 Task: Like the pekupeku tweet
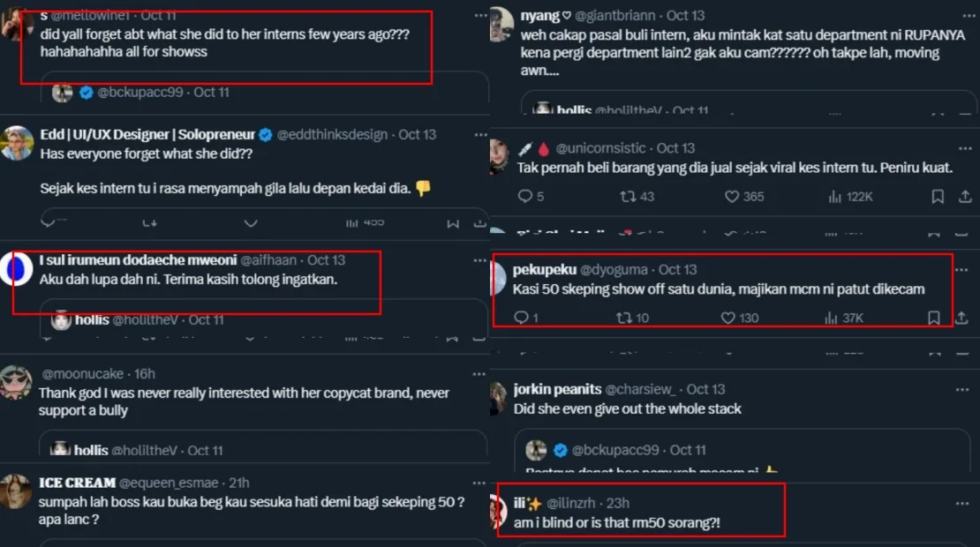click(x=728, y=318)
